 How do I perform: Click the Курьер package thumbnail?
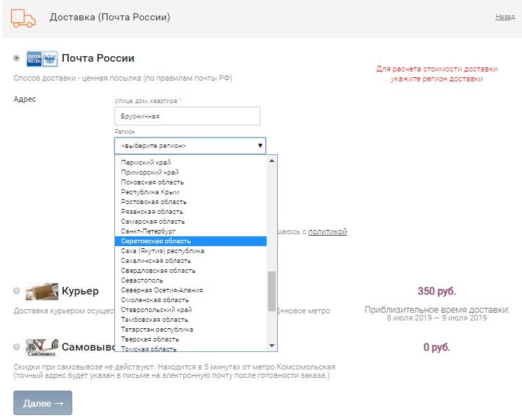click(42, 291)
